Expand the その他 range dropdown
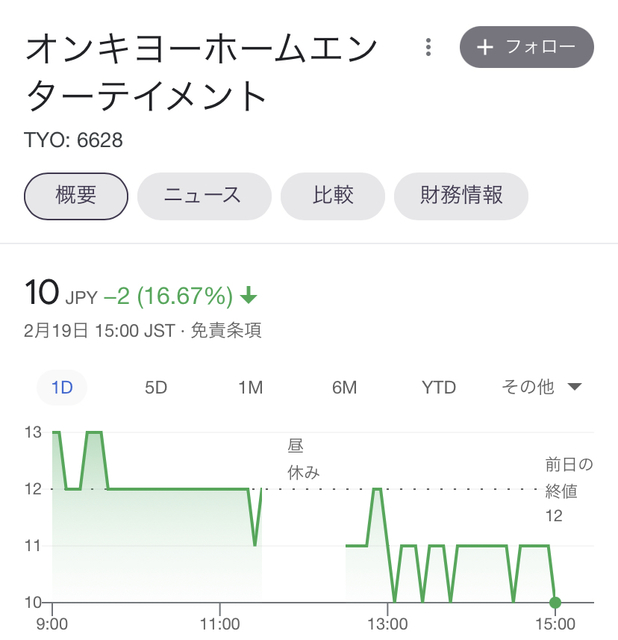This screenshot has width=618, height=640. (541, 387)
